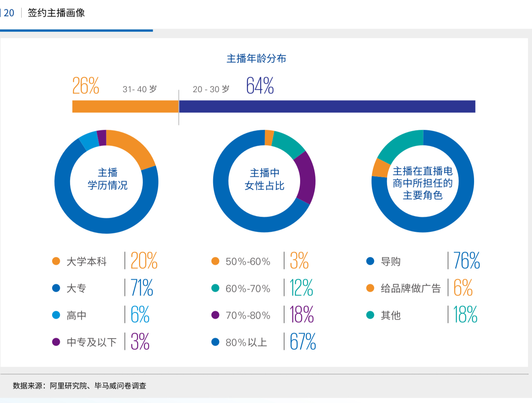Image resolution: width=532 pixels, height=403 pixels.
Task: Select the purple dot beside 中专及以下
Action: pyautogui.click(x=56, y=342)
